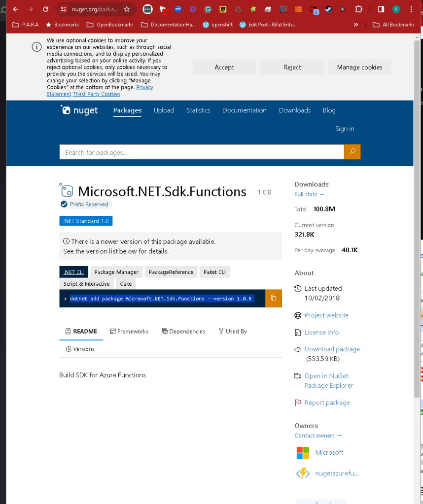Open the Edit Post ‹ Rifat Erde... bookmark
Viewport: 423px width, 504px height.
(268, 25)
